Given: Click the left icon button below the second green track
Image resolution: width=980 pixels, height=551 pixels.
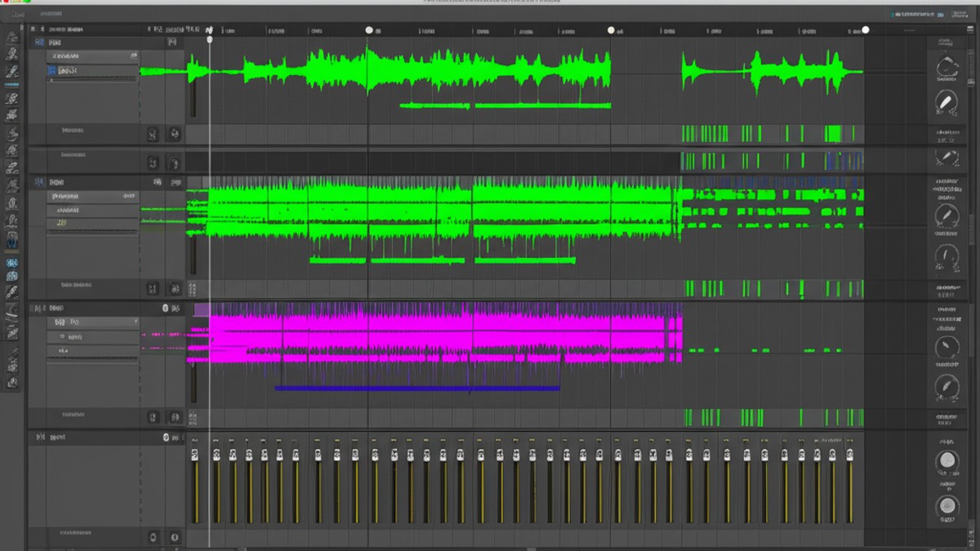Looking at the screenshot, I should point(153,288).
